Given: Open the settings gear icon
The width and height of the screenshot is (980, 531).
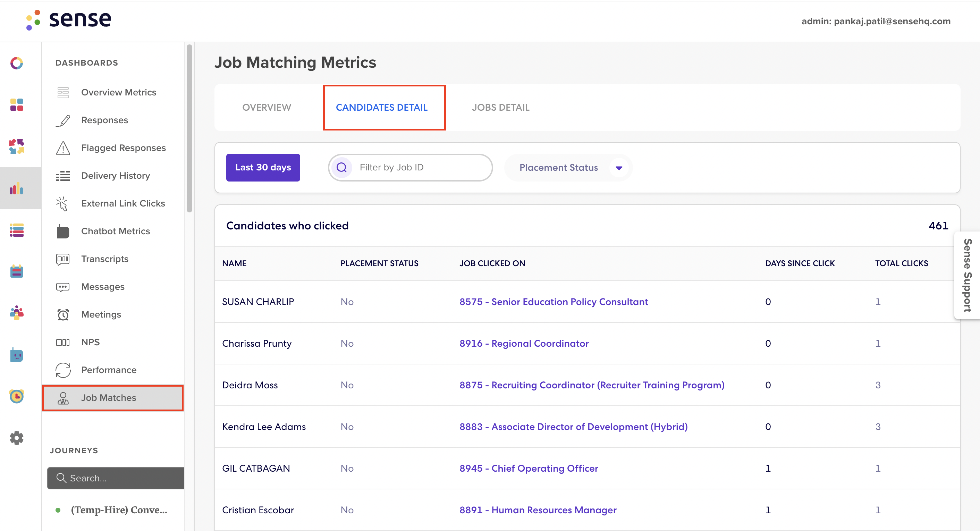Looking at the screenshot, I should click(x=16, y=438).
